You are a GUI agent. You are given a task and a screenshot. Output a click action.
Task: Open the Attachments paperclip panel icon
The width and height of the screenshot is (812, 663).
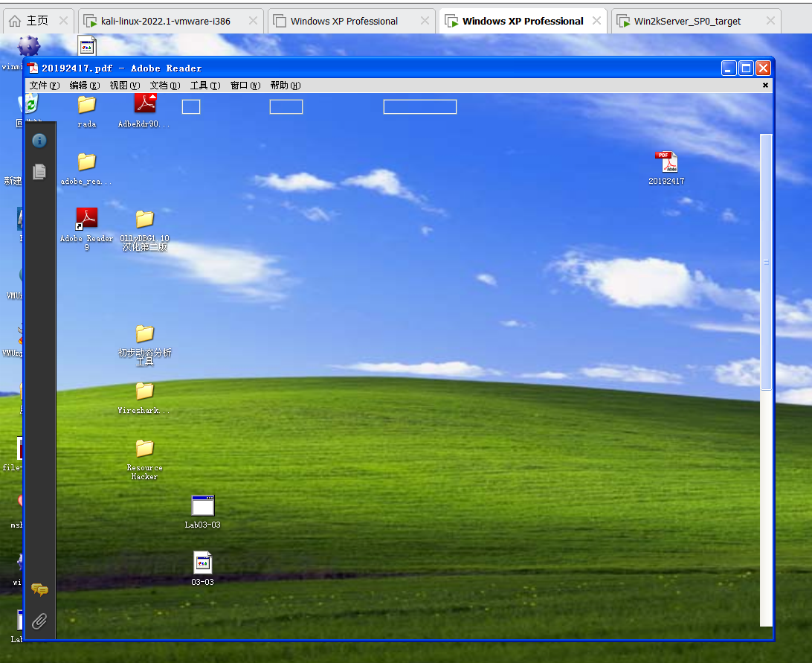[39, 621]
